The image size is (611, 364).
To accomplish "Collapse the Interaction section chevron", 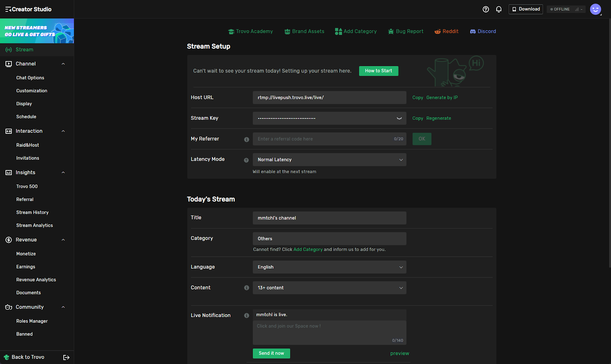I will point(63,131).
